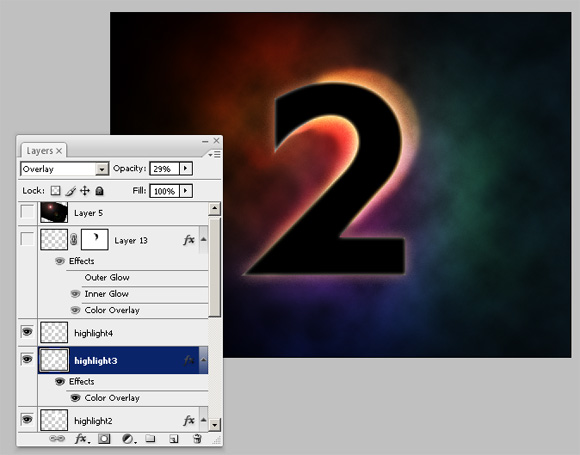Click the Fill 100% field
The width and height of the screenshot is (580, 455).
[x=165, y=191]
